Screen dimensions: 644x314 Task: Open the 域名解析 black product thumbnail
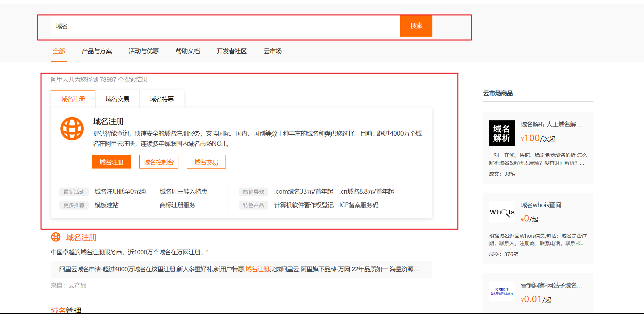[x=502, y=133]
